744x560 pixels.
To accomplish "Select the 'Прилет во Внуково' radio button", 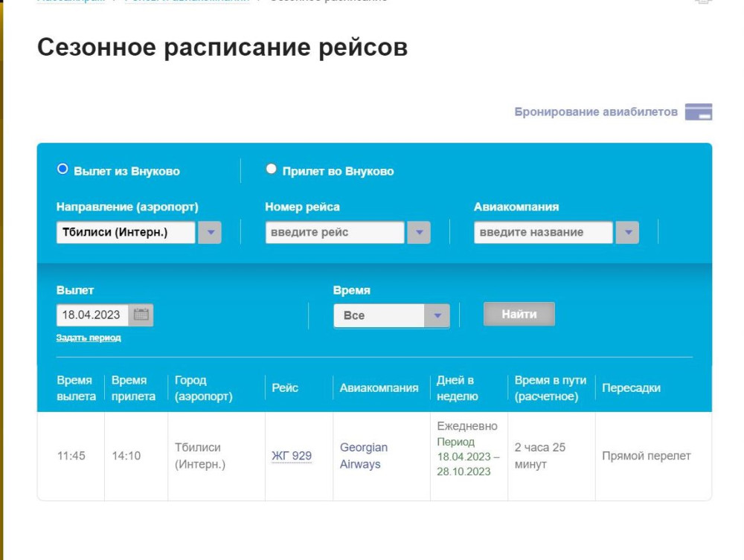I will (271, 170).
